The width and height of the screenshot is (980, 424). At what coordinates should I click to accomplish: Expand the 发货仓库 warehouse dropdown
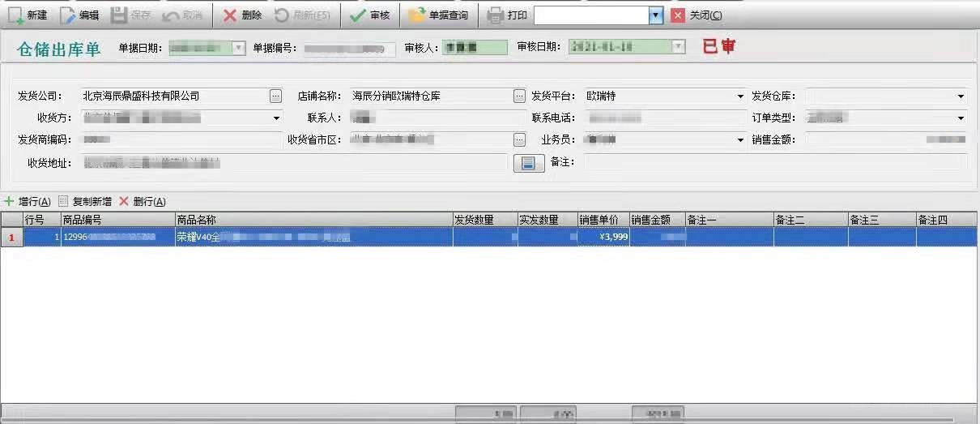961,96
